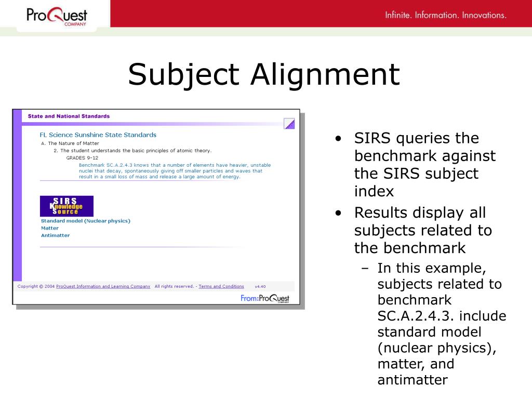Click the Copyright © 2004 text
The width and height of the screenshot is (532, 399).
[x=36, y=286]
